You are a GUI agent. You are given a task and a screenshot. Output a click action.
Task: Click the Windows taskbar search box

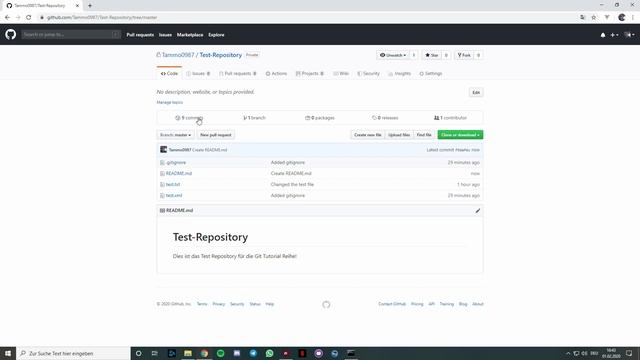tap(73, 353)
